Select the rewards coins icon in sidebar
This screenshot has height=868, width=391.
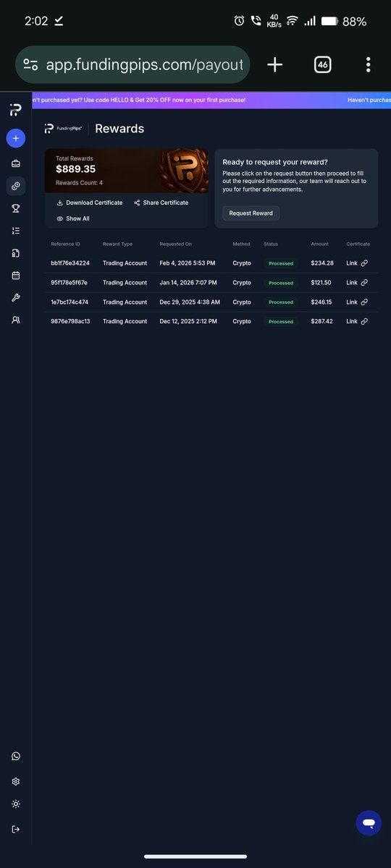(x=16, y=186)
